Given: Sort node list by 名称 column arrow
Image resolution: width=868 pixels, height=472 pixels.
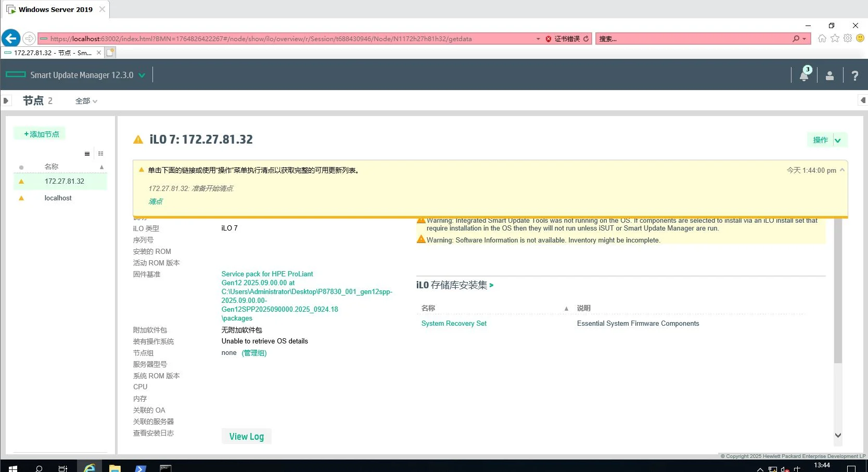Looking at the screenshot, I should coord(102,167).
